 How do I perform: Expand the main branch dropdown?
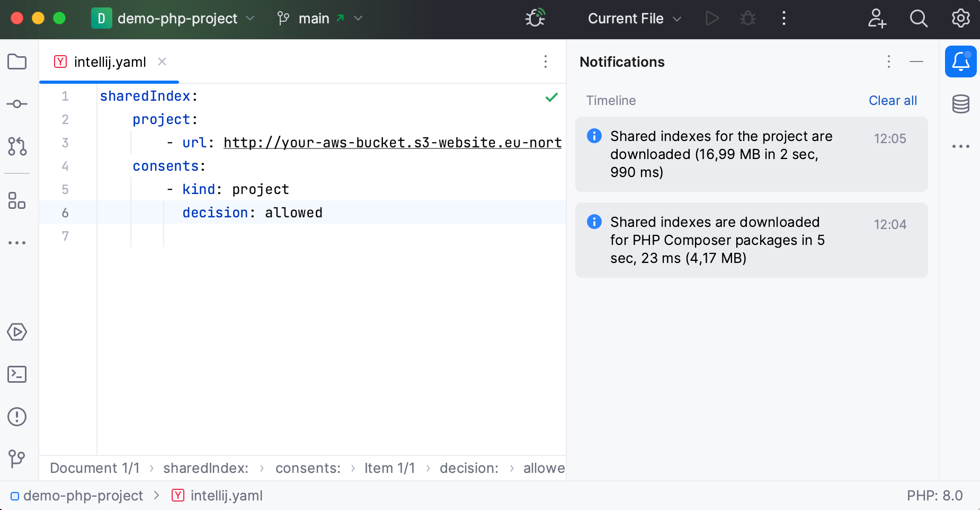359,18
